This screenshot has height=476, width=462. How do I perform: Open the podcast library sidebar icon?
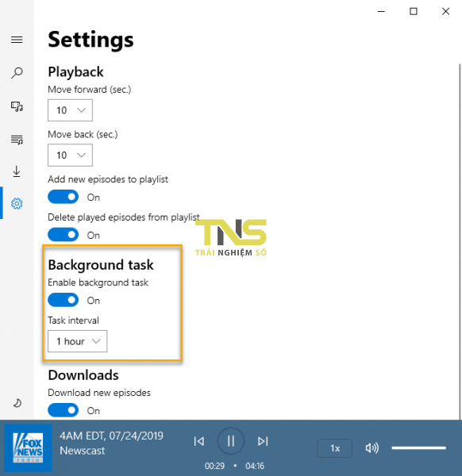click(17, 106)
